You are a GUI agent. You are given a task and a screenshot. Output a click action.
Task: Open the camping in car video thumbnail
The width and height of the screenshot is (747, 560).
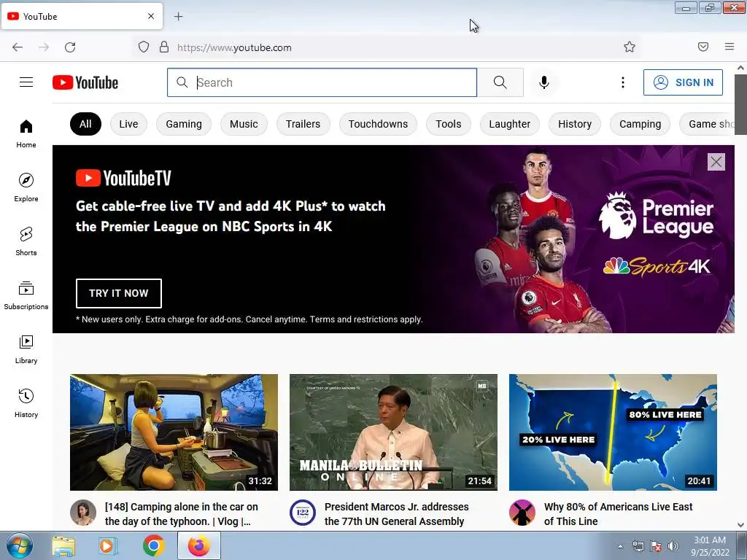[x=174, y=432]
